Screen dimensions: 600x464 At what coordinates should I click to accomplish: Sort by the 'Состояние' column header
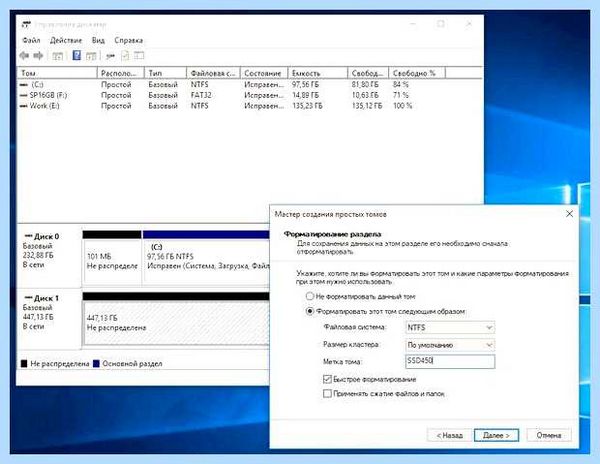pyautogui.click(x=264, y=73)
